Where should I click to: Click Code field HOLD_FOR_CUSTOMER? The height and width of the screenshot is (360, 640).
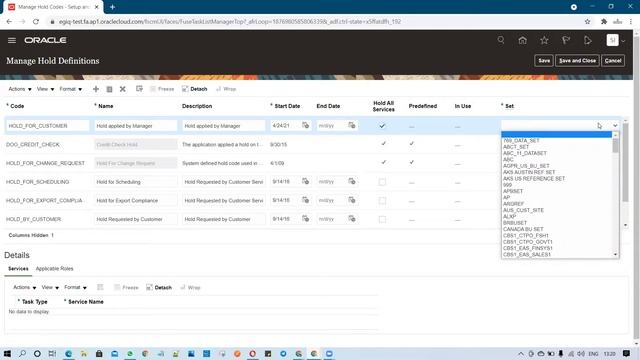click(47, 126)
